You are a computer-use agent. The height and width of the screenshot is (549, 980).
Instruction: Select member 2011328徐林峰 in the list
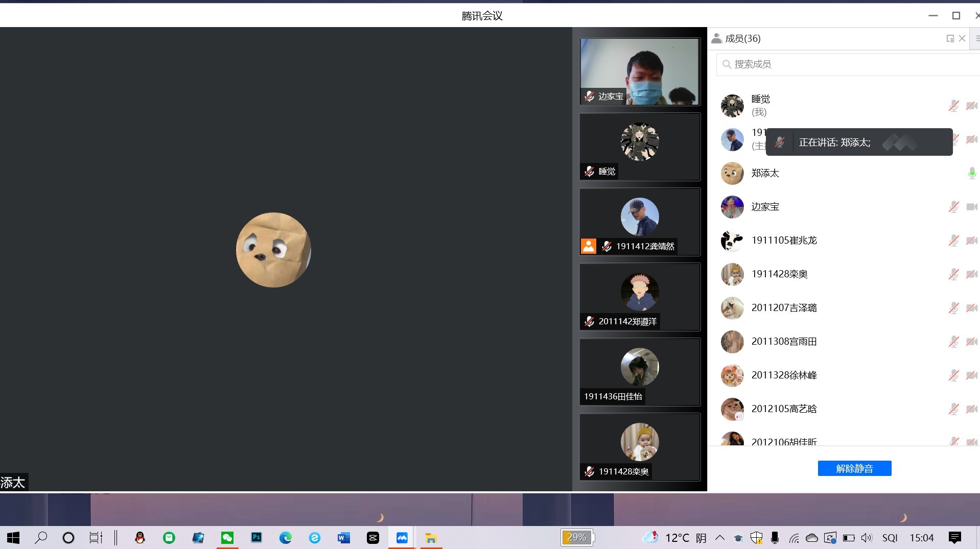click(784, 375)
